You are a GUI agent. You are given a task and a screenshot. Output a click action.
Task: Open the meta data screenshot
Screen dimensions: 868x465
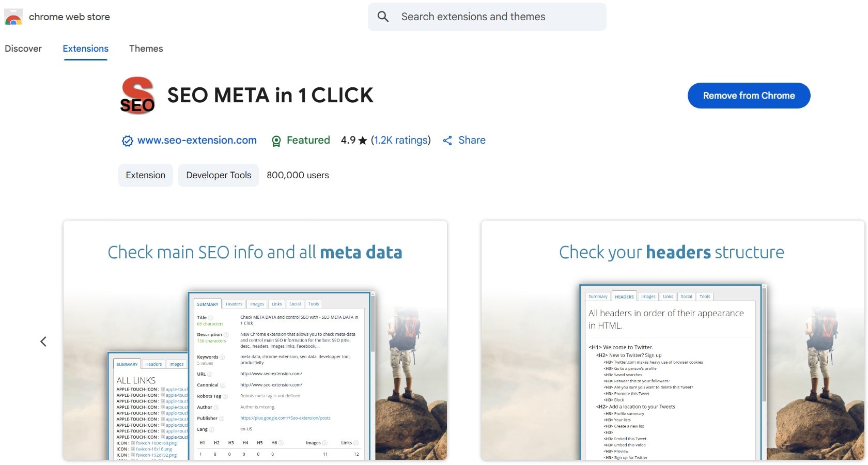[255, 341]
